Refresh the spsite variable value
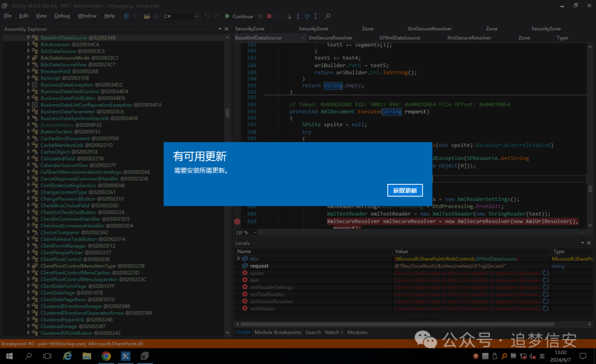Viewport: 596px width, 364px height. (546, 273)
